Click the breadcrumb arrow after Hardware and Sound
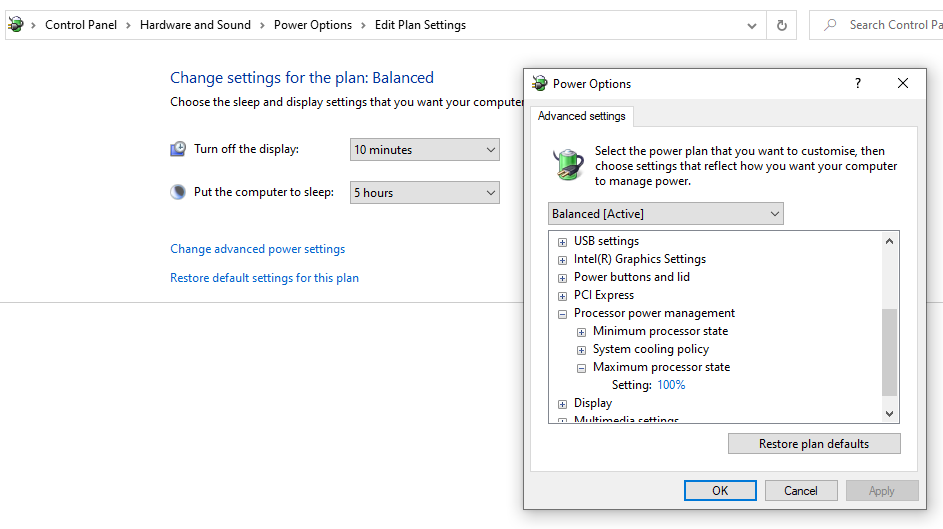This screenshot has width=943, height=529. coord(262,25)
